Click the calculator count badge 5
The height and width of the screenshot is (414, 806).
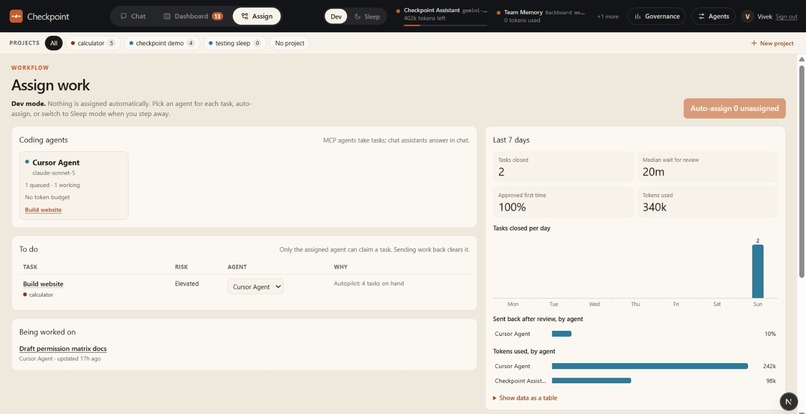click(111, 43)
